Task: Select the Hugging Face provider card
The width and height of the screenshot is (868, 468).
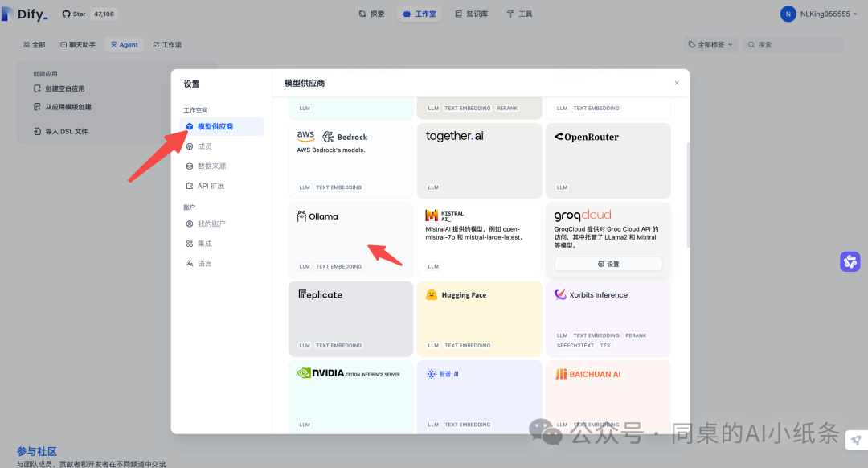Action: coord(479,319)
